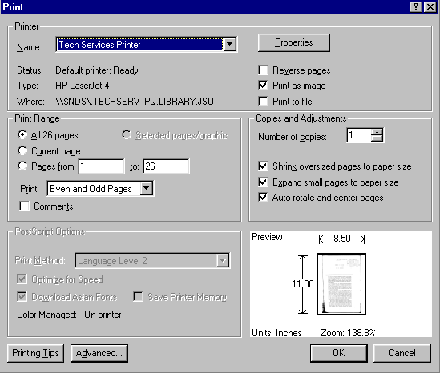The width and height of the screenshot is (440, 373).
Task: Increase the number of copies with up arrow
Action: coord(377,132)
